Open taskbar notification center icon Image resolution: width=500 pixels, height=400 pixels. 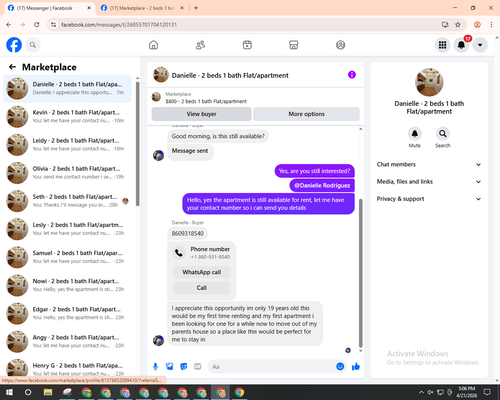click(487, 392)
